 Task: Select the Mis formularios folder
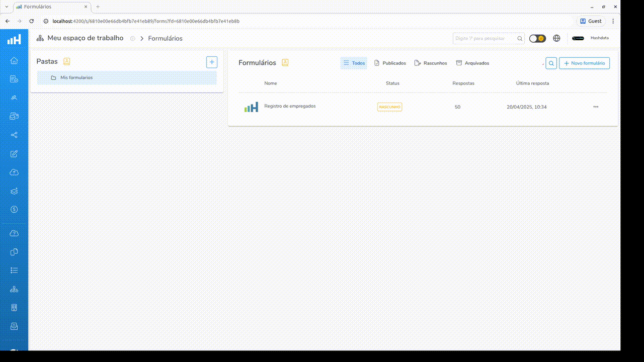[127, 77]
